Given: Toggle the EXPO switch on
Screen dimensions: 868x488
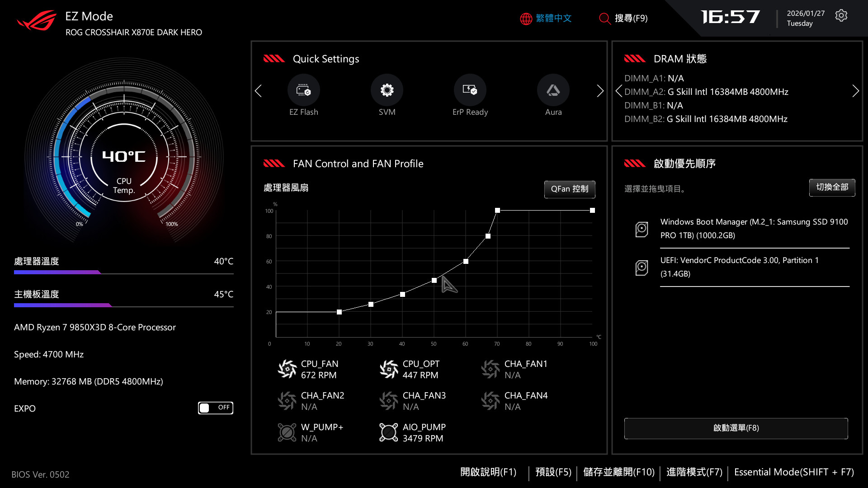Looking at the screenshot, I should click(x=215, y=408).
